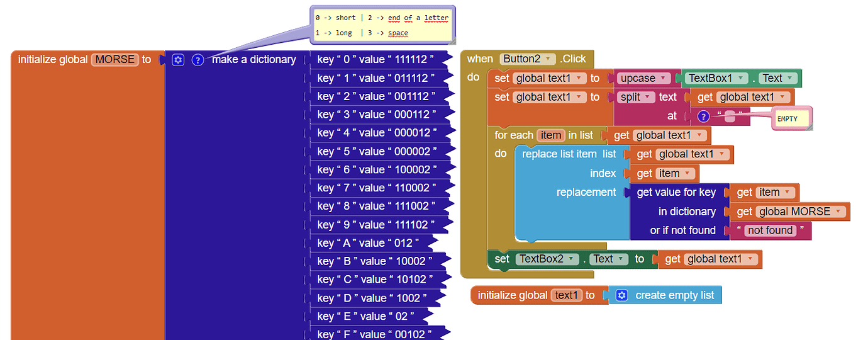Click the text1 name field in initialize global block
The image size is (868, 340).
(566, 295)
